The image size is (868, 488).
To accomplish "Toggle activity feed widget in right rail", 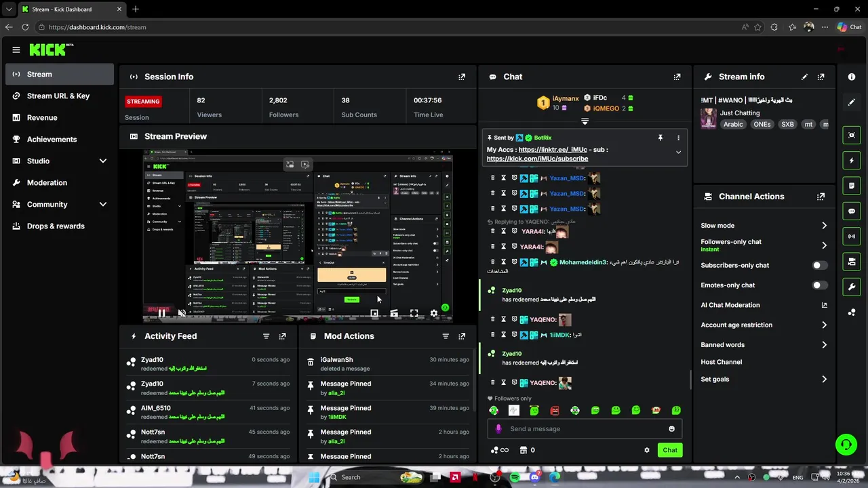I will [852, 161].
